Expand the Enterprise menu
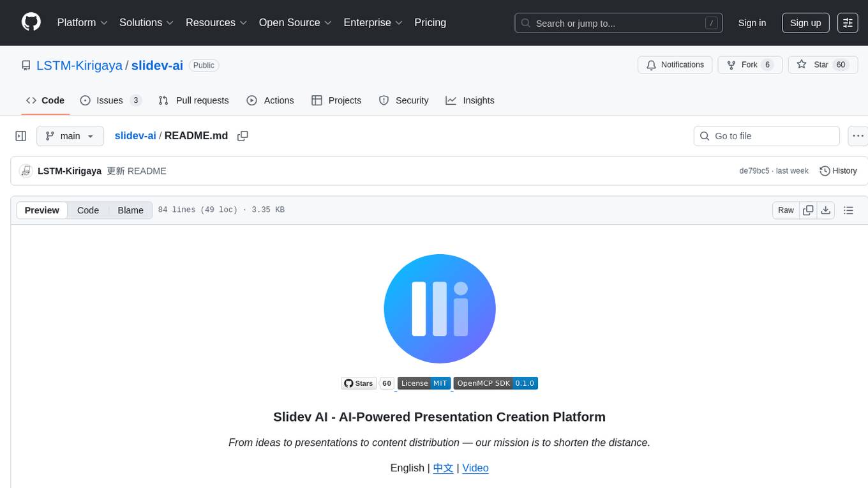Viewport: 868px width, 488px height. (x=373, y=22)
